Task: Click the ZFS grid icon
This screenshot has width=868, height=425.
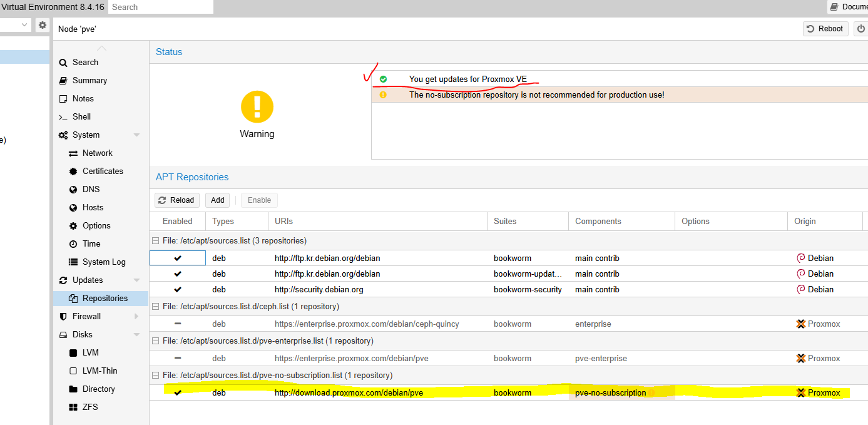Action: [73, 407]
